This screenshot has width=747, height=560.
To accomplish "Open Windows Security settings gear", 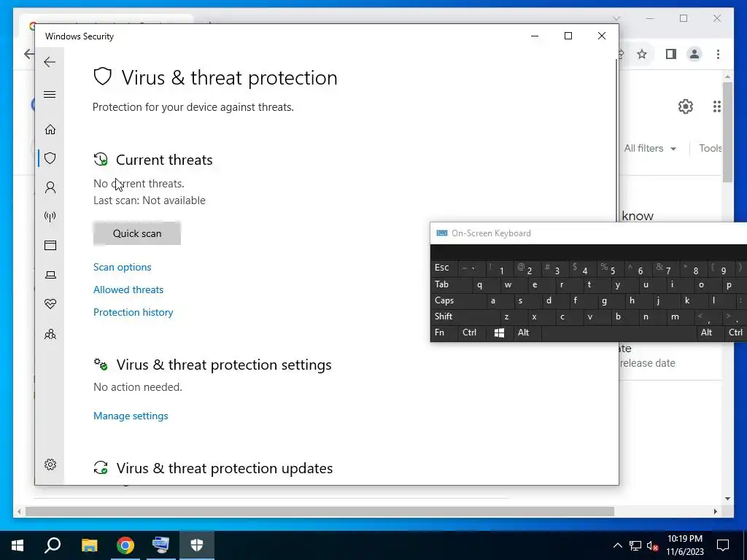I will tap(50, 464).
